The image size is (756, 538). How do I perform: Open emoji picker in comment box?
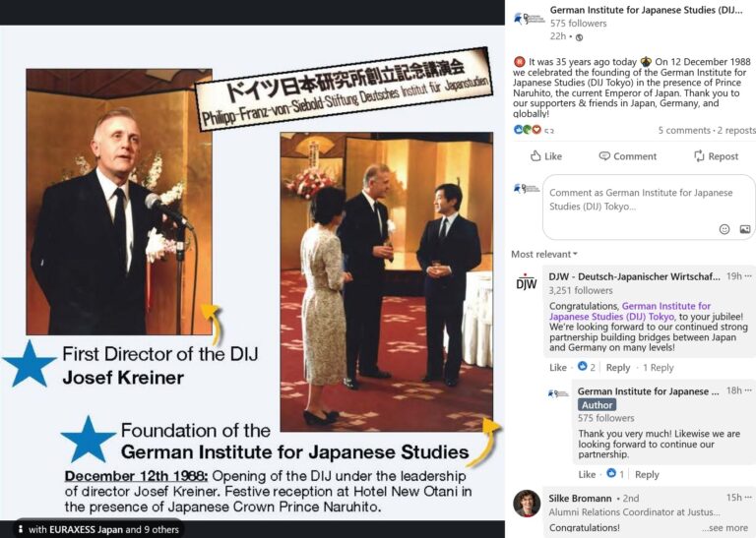point(724,229)
